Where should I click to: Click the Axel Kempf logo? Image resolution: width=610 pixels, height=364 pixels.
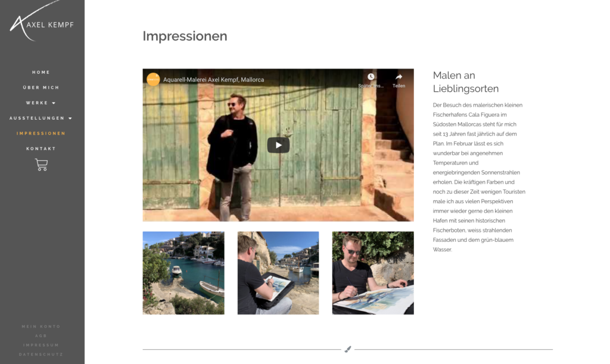click(42, 22)
